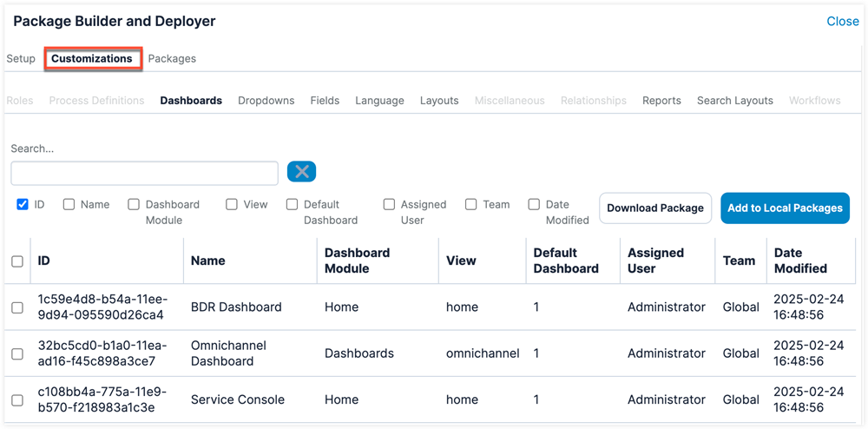Tick the Date Modified filter checkbox
The height and width of the screenshot is (429, 868).
pyautogui.click(x=534, y=205)
